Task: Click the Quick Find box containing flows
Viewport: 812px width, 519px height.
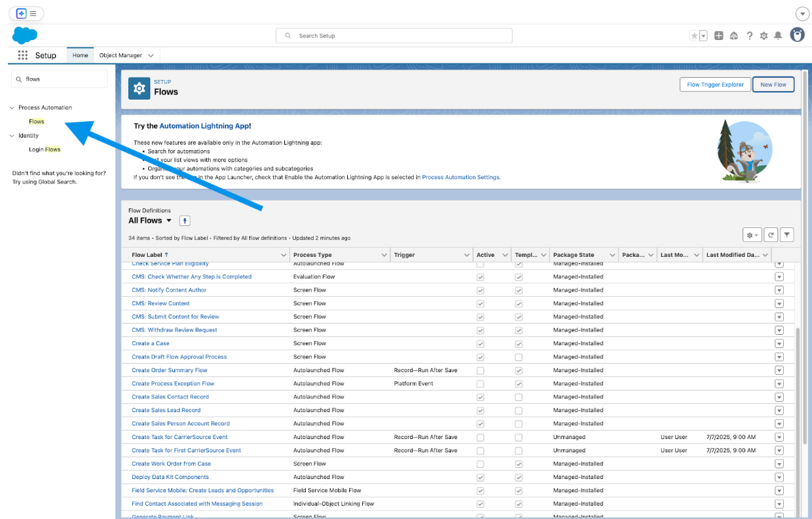Action: click(x=60, y=79)
